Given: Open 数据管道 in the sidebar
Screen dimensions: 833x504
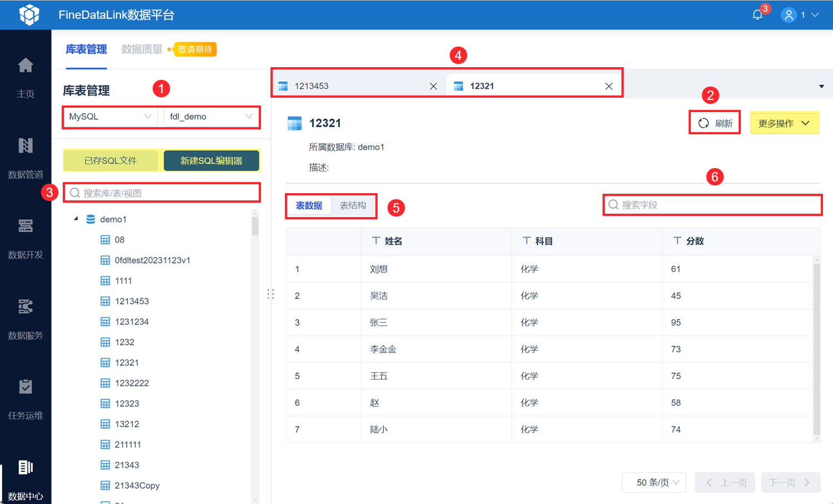Looking at the screenshot, I should [26, 146].
